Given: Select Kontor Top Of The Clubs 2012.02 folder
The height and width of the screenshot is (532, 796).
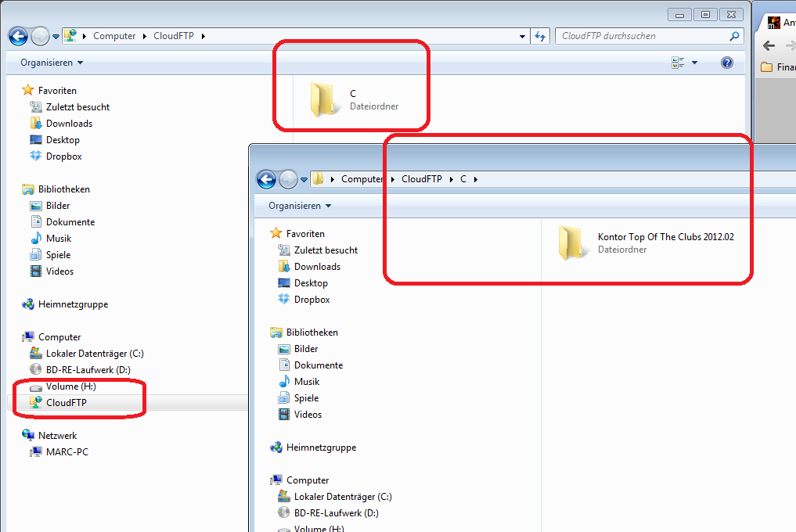Looking at the screenshot, I should tap(647, 243).
